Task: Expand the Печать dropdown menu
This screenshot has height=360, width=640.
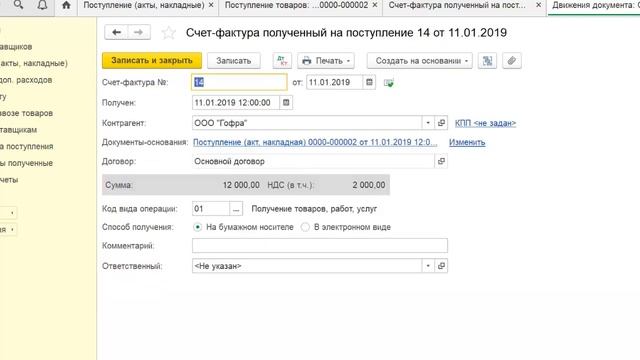Action: [x=326, y=61]
